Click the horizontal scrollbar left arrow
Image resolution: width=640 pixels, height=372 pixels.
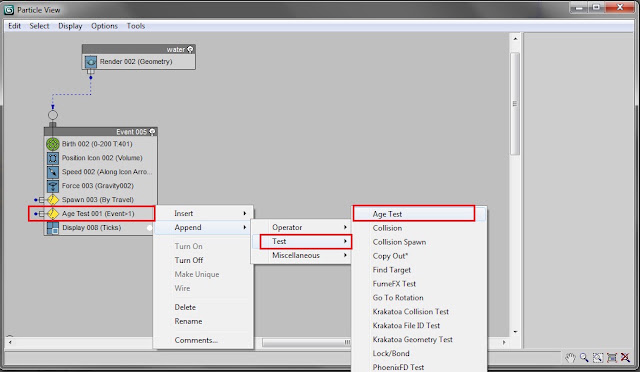[10, 342]
